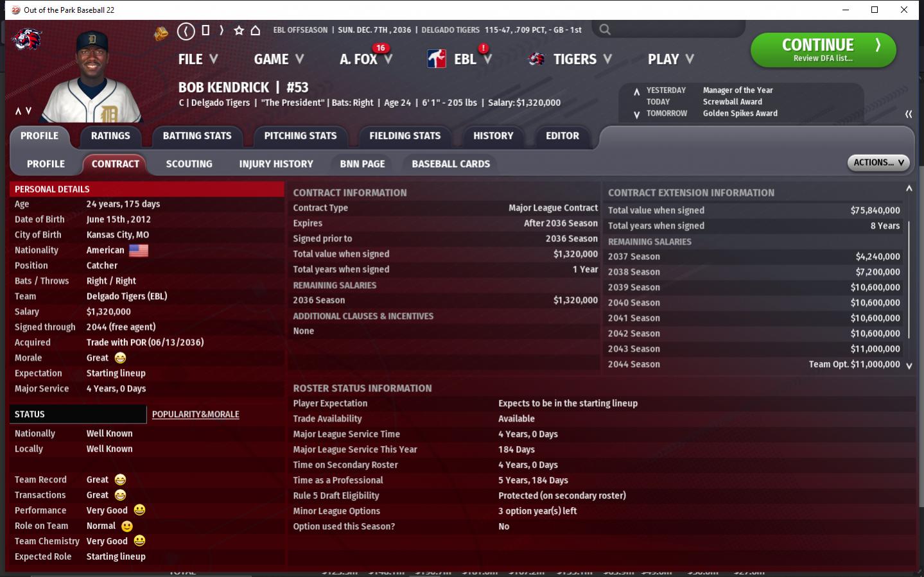
Task: Collapse the news ticker double-arrow icon
Action: pyautogui.click(x=909, y=114)
